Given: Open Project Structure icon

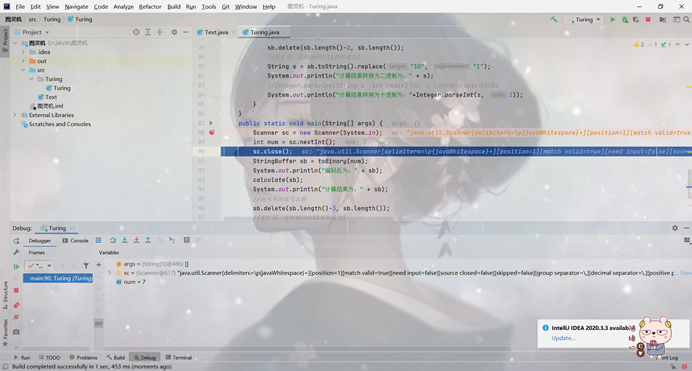Looking at the screenshot, I should (x=662, y=19).
